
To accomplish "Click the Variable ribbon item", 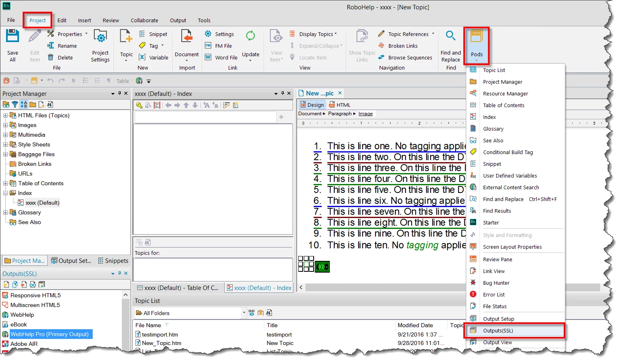I will [x=153, y=57].
